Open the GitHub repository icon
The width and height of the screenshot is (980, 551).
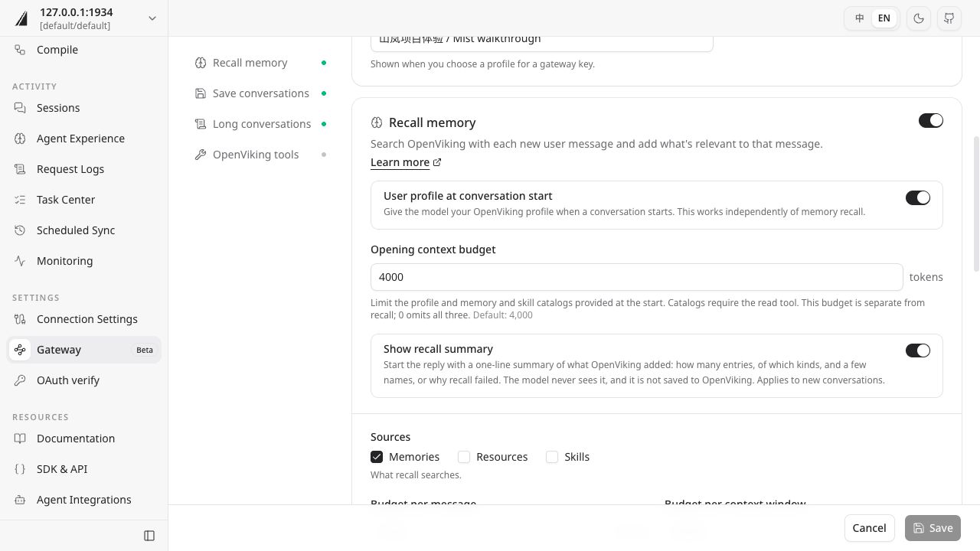coord(949,18)
